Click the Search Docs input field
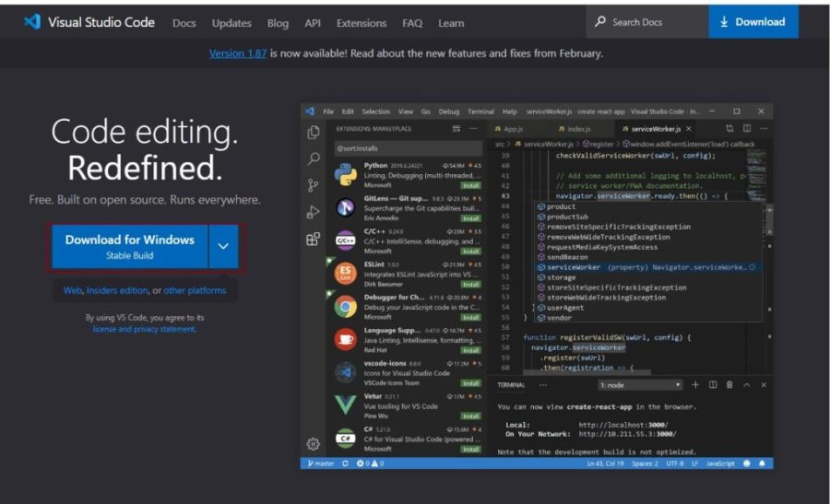Image resolution: width=830 pixels, height=504 pixels. coord(646,22)
